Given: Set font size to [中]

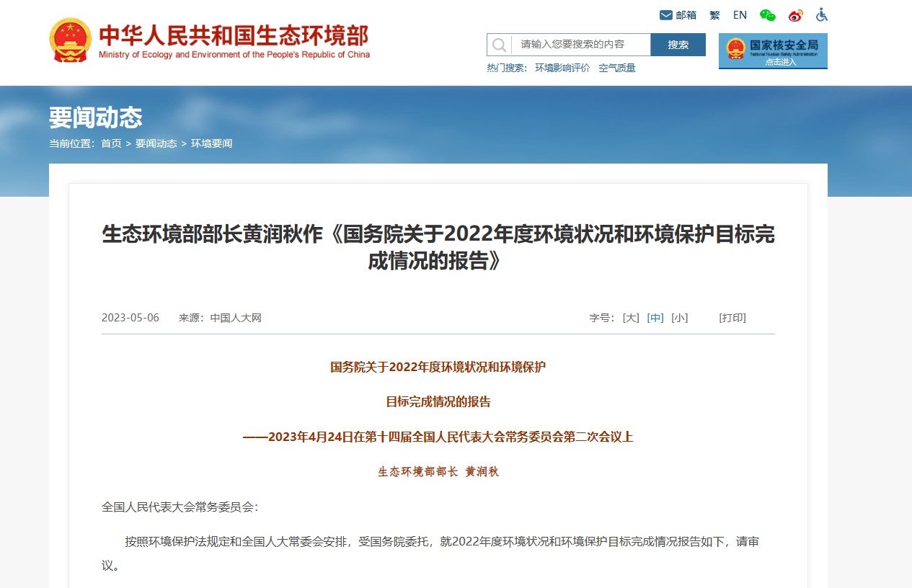Looking at the screenshot, I should coord(655,318).
